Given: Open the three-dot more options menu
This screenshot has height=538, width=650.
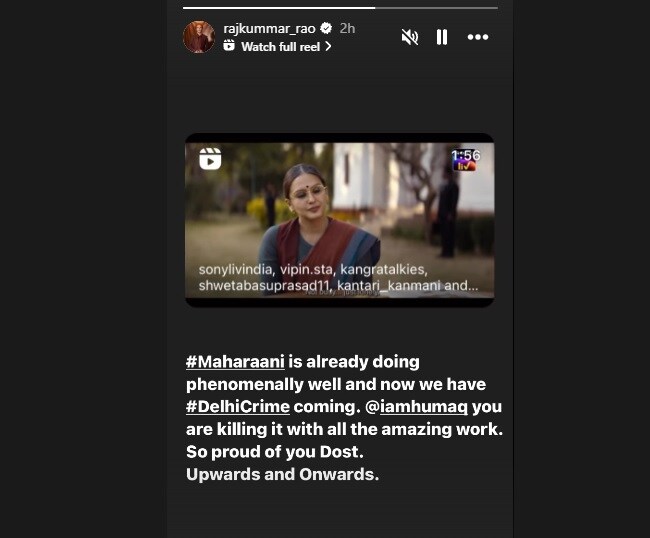Looking at the screenshot, I should pos(478,37).
